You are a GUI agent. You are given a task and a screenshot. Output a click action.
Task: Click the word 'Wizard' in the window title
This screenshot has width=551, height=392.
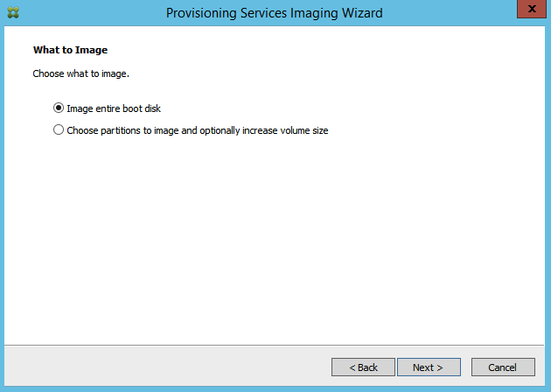pos(362,13)
